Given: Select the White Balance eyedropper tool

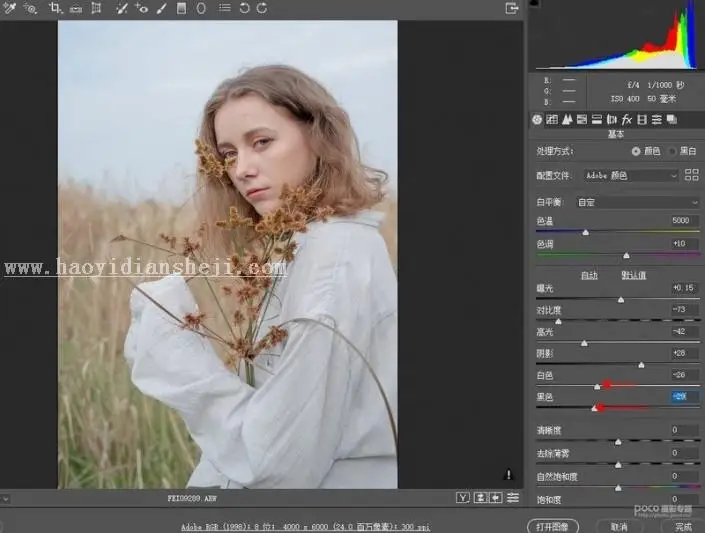Looking at the screenshot, I should 9,8.
